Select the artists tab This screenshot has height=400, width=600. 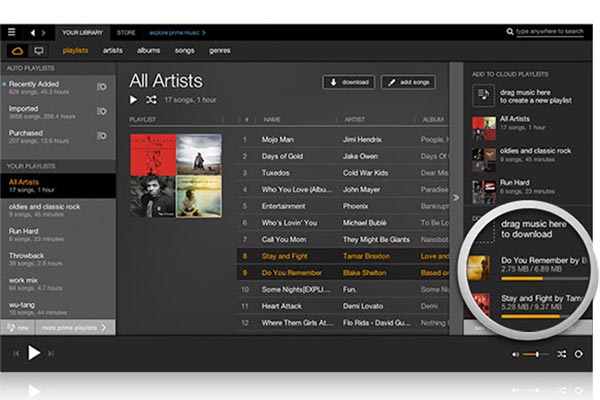click(112, 51)
